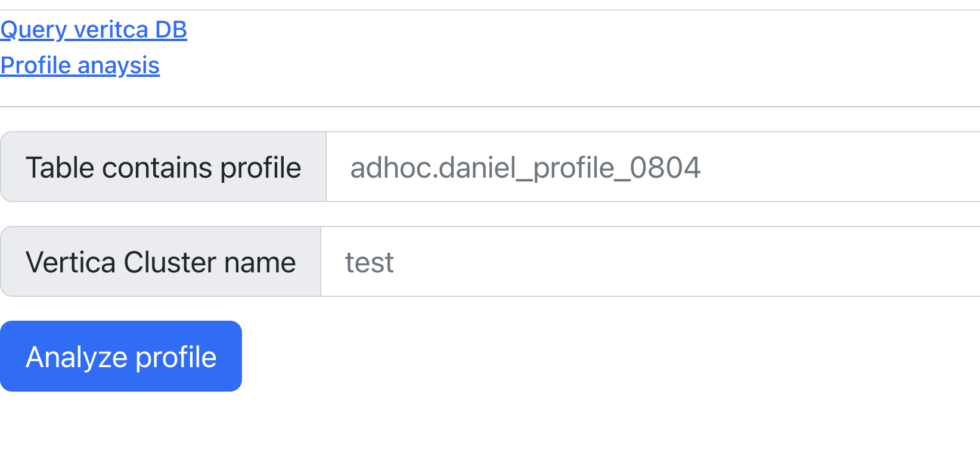
Task: Start profile analysis using the blue button
Action: pos(121,356)
